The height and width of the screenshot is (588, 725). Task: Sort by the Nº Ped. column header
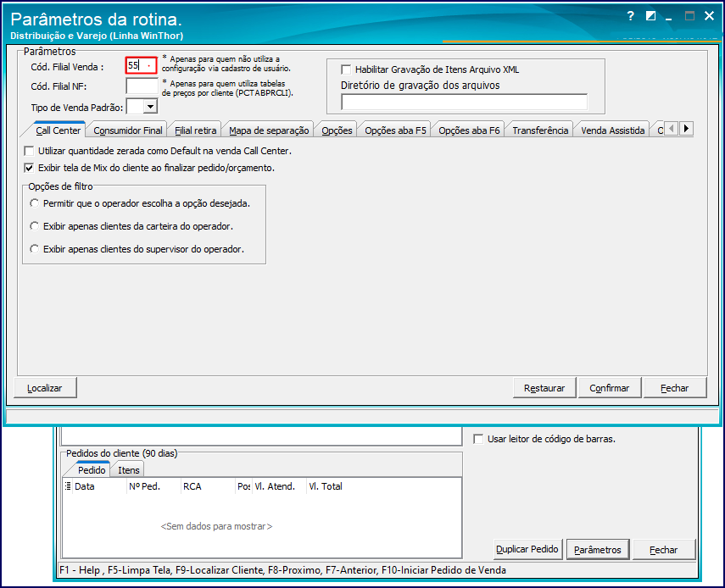[x=153, y=486]
